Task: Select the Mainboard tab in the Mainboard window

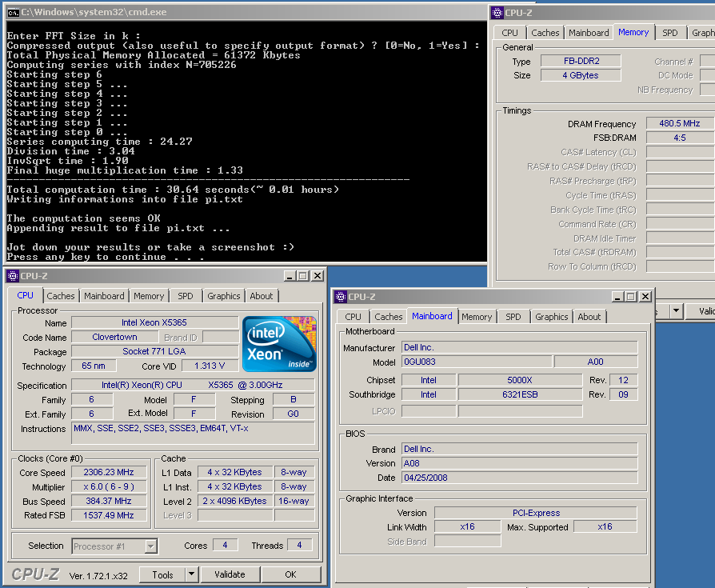Action: pyautogui.click(x=433, y=316)
